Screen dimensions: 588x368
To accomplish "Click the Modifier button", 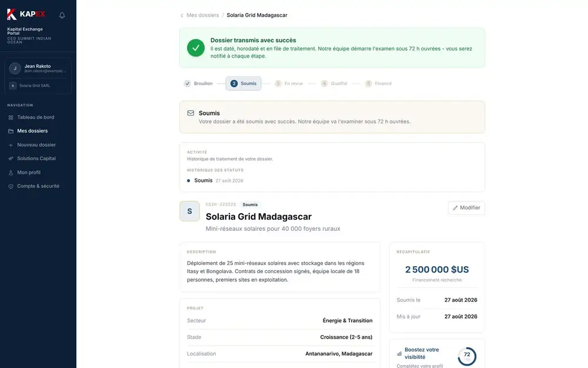I will 466,208.
